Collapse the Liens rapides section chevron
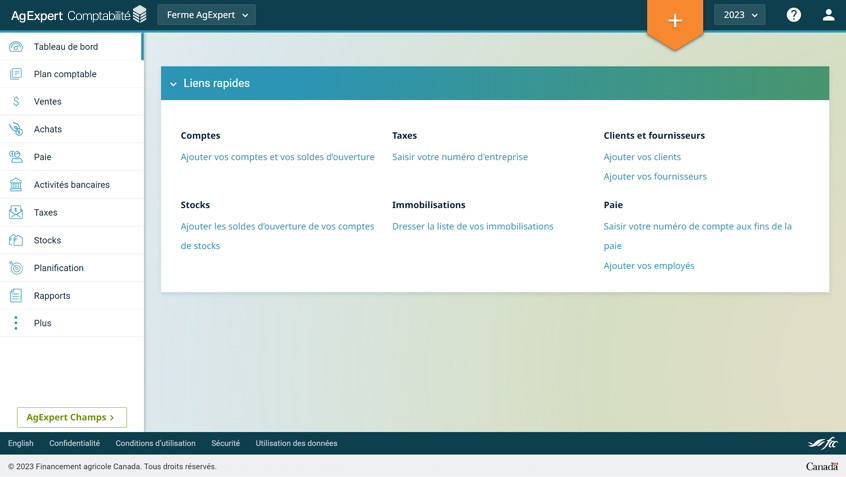Image resolution: width=846 pixels, height=477 pixels. coord(173,84)
